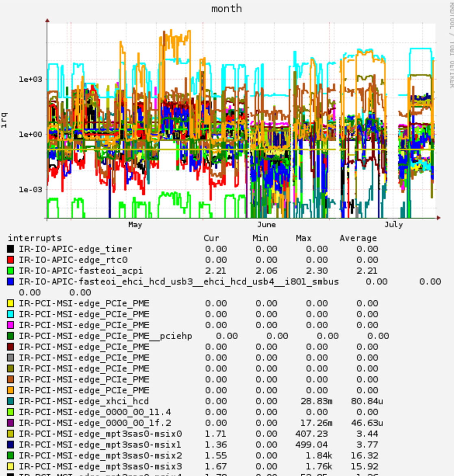Click the '1e-03' y-axis tick label
The image size is (454, 476).
[x=30, y=190]
